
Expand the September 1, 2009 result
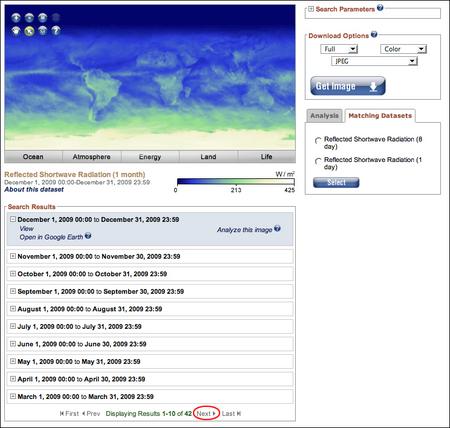tap(13, 291)
